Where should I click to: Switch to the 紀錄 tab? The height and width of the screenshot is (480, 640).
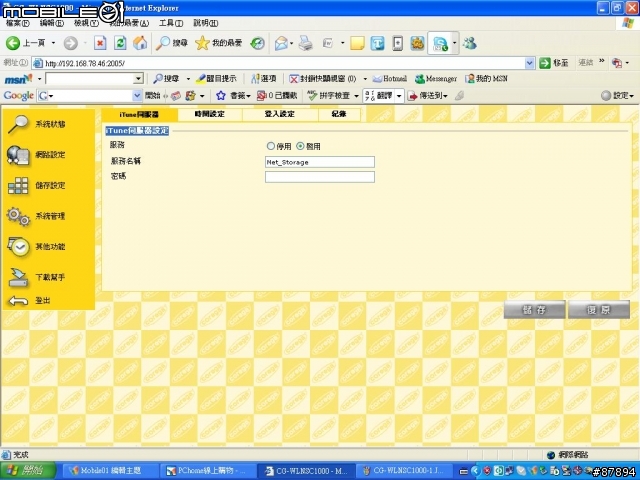pos(339,114)
